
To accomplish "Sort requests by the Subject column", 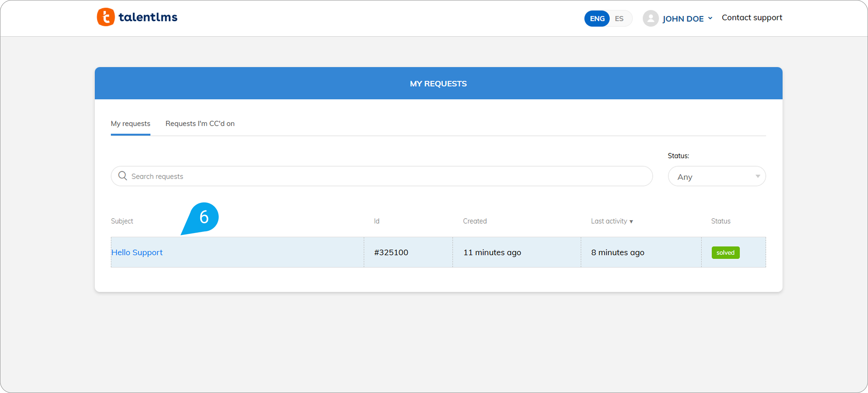I will point(122,221).
